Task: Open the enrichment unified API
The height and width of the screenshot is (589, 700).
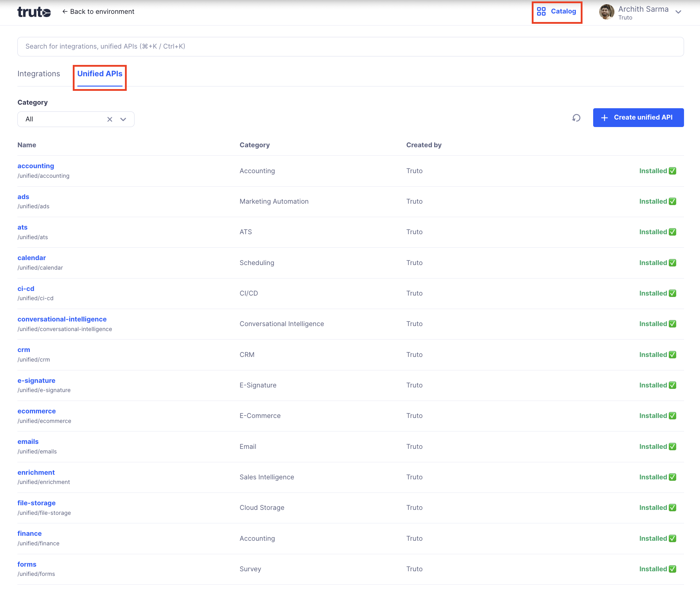Action: pyautogui.click(x=36, y=473)
